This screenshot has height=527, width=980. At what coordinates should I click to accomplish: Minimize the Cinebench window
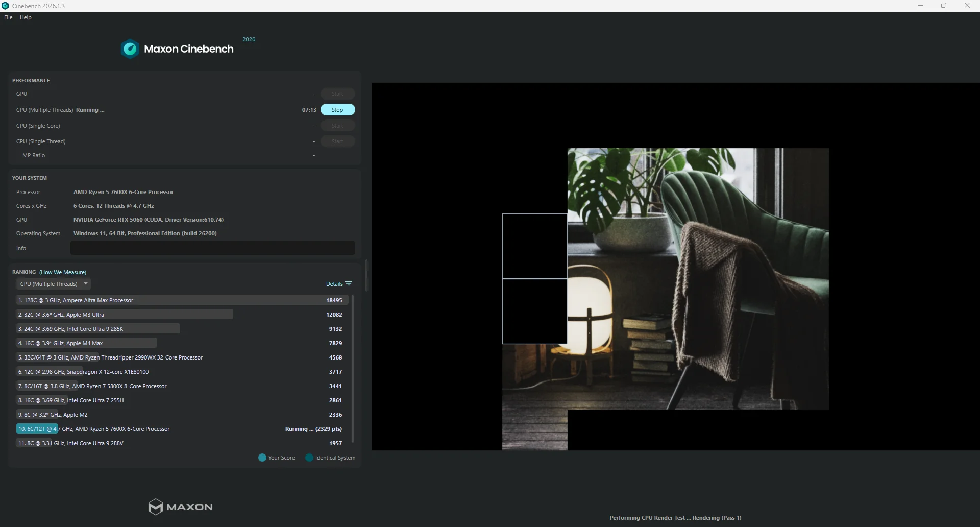921,6
